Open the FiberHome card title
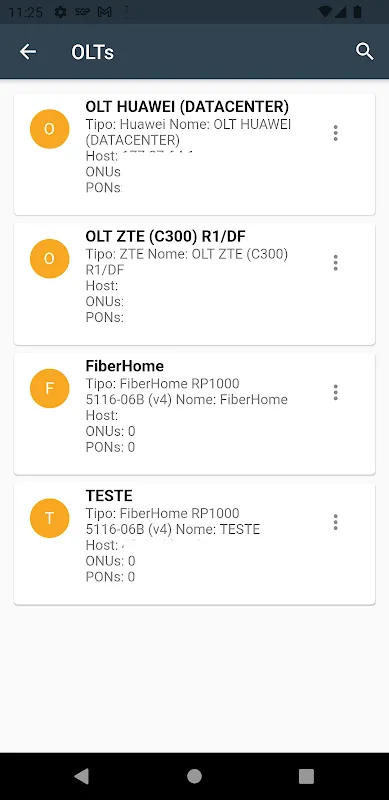 click(125, 366)
